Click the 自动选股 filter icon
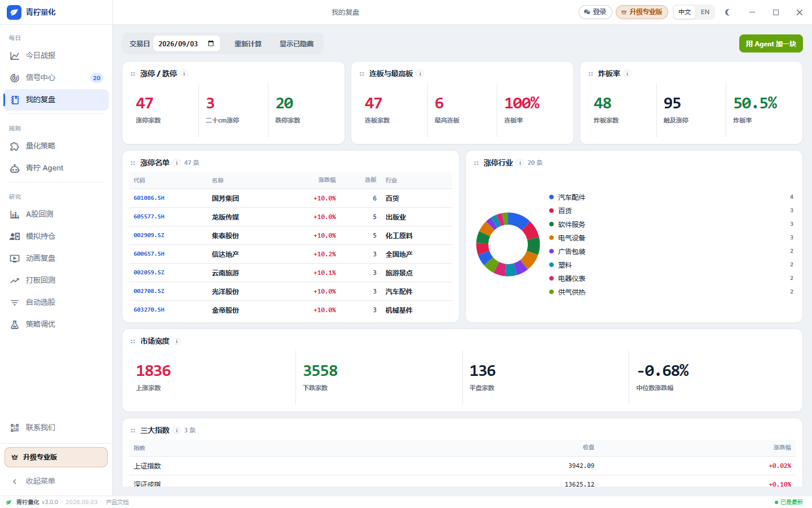 tap(15, 303)
